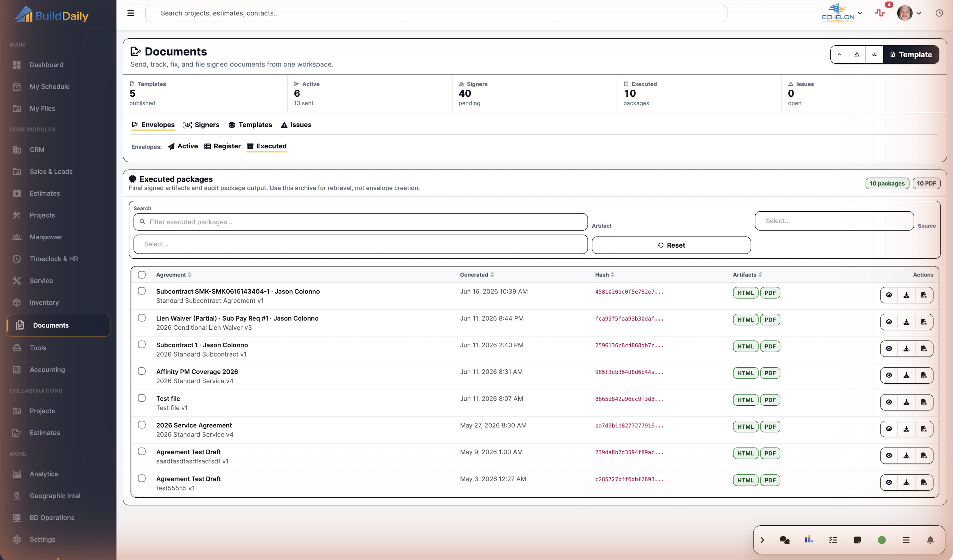Sort the table by Hash column
The image size is (953, 560).
(605, 275)
